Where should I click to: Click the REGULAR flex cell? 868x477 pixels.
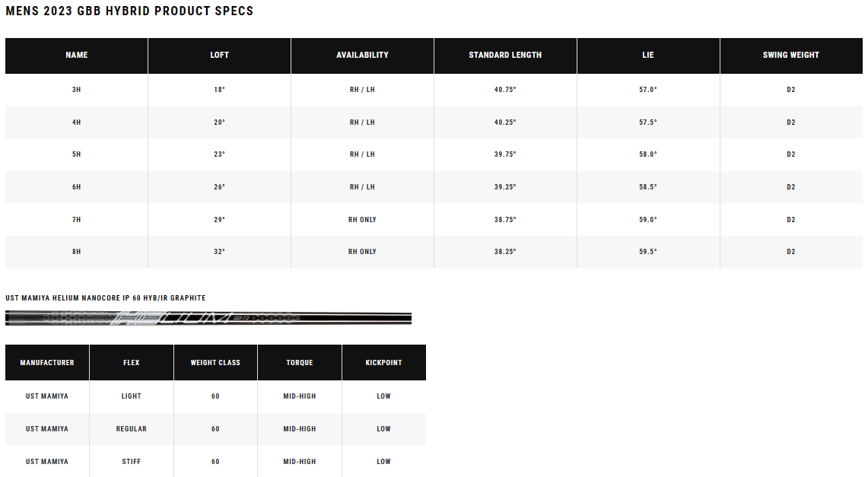tap(131, 429)
